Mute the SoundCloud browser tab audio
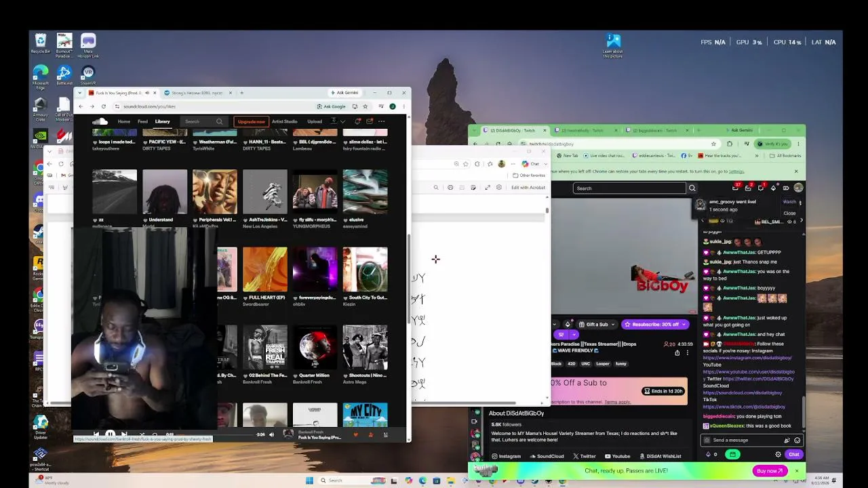This screenshot has height=488, width=868. [147, 93]
